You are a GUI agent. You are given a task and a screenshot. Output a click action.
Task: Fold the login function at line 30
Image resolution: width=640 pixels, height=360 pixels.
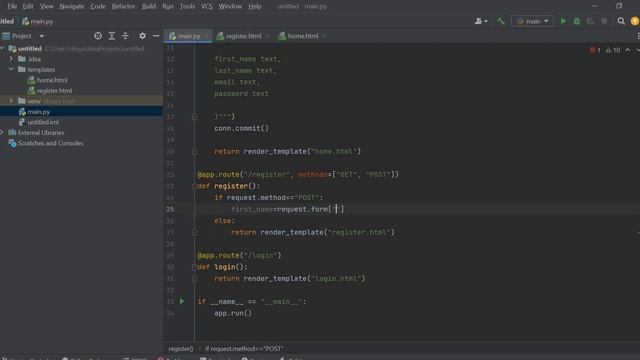click(195, 267)
